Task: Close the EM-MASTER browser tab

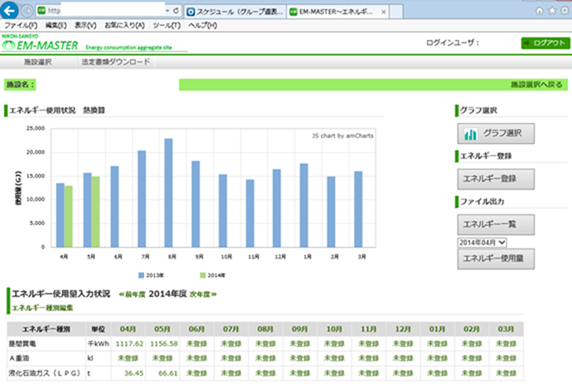Action: 383,12
